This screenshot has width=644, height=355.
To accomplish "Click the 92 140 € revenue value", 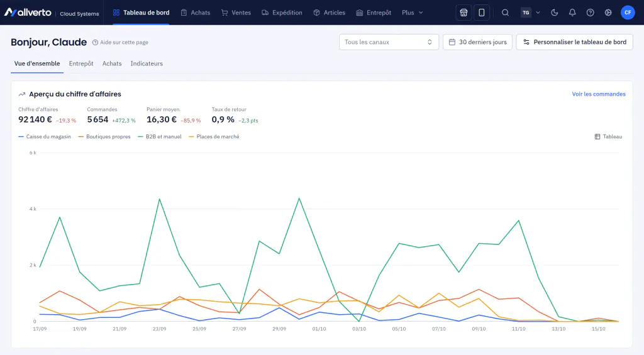I will pyautogui.click(x=35, y=119).
